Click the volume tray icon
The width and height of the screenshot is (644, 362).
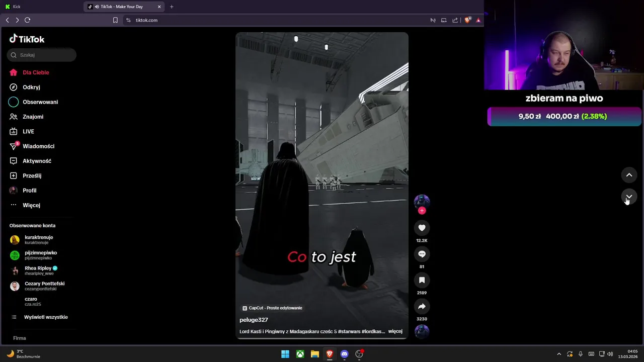pos(610,354)
